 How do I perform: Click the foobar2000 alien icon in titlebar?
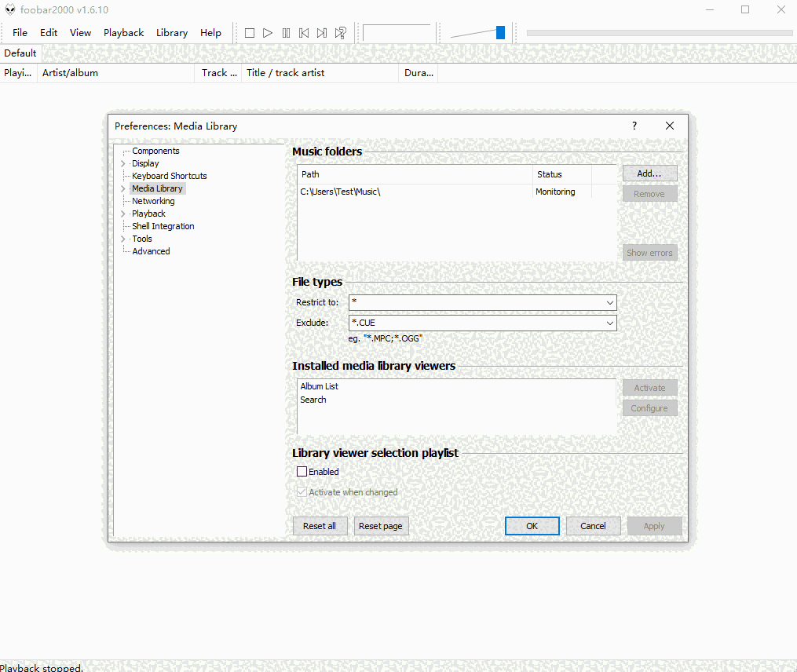pos(10,9)
